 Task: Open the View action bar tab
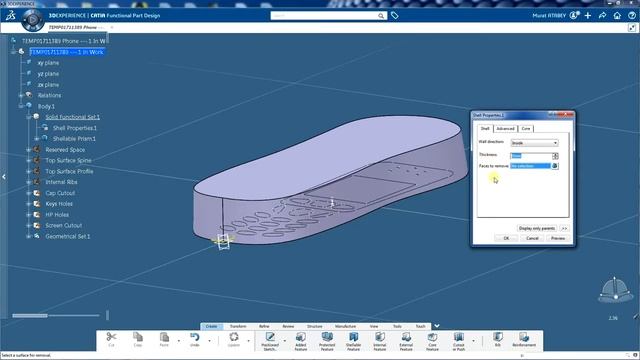point(374,326)
